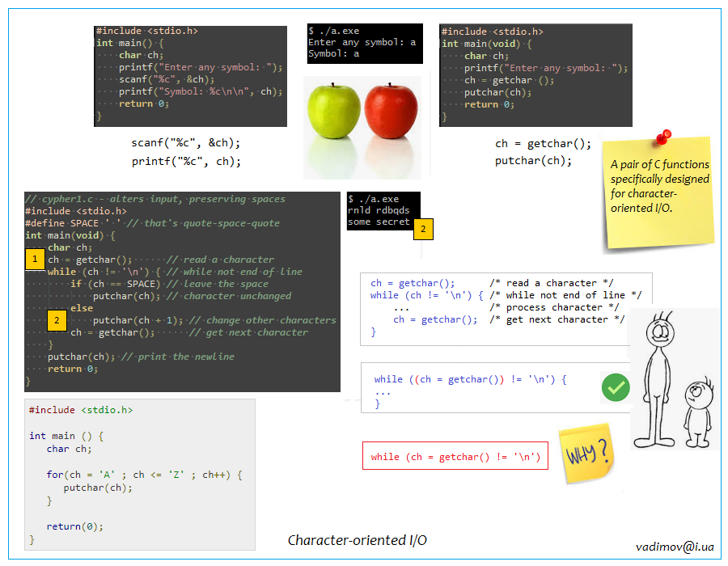Viewport: 728px width, 566px height.
Task: Click the yellow sticky note about C functions
Action: pyautogui.click(x=658, y=192)
